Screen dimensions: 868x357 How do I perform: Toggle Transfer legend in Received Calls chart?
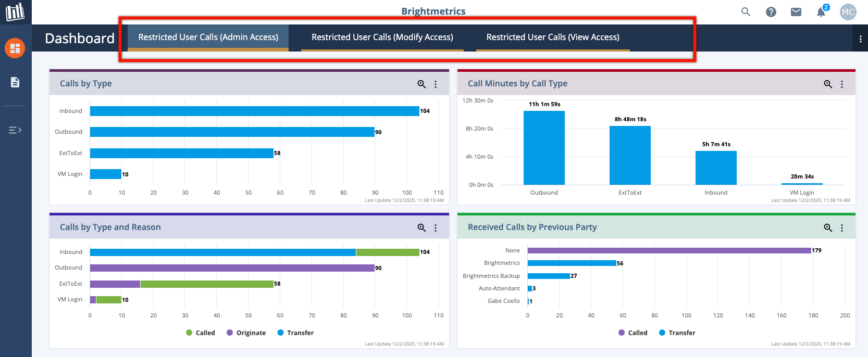[x=677, y=333]
